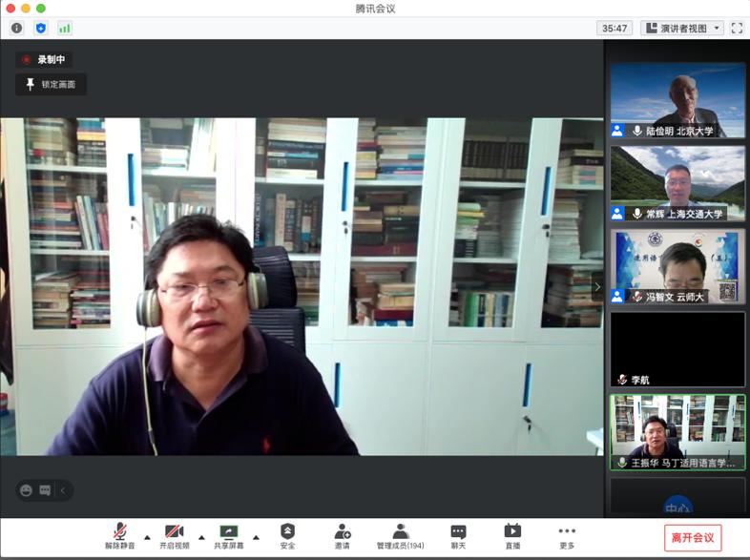Start Live Streaming (直播)
Image resolution: width=750 pixels, height=560 pixels.
pos(512,536)
